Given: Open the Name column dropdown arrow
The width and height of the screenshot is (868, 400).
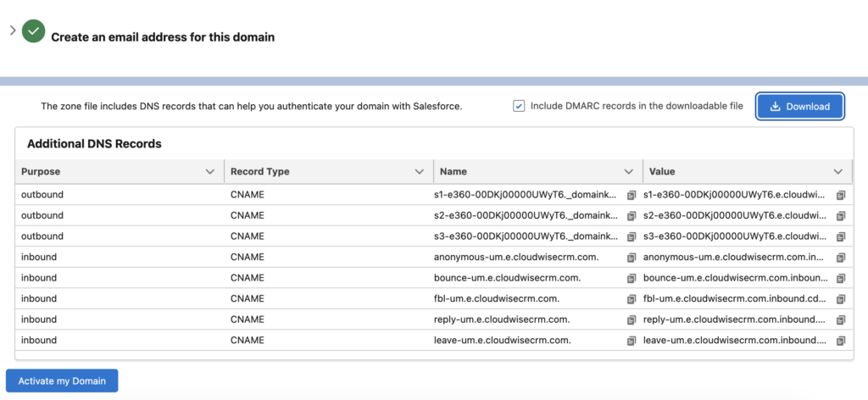Looking at the screenshot, I should (628, 172).
